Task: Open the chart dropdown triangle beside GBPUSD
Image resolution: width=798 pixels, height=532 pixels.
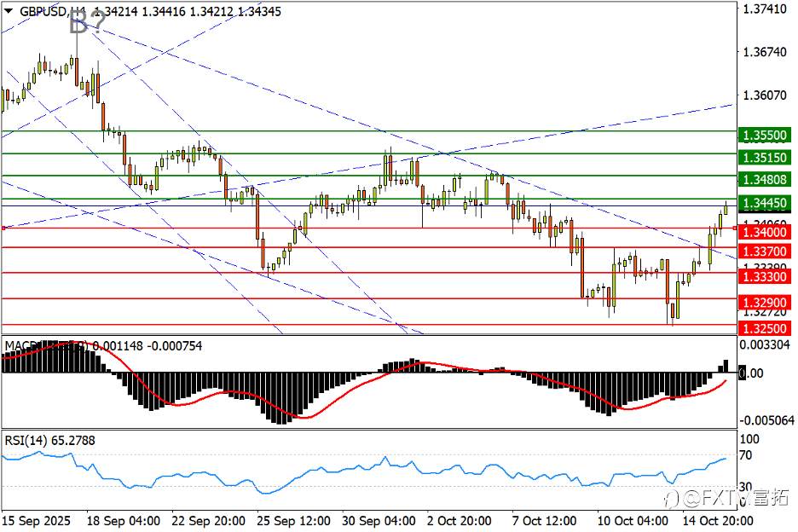Action: click(x=9, y=11)
